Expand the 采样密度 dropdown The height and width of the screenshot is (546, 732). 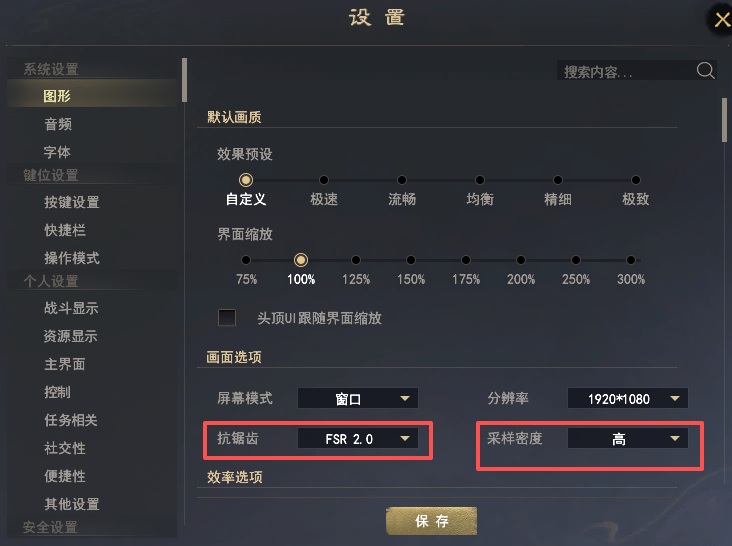point(627,438)
